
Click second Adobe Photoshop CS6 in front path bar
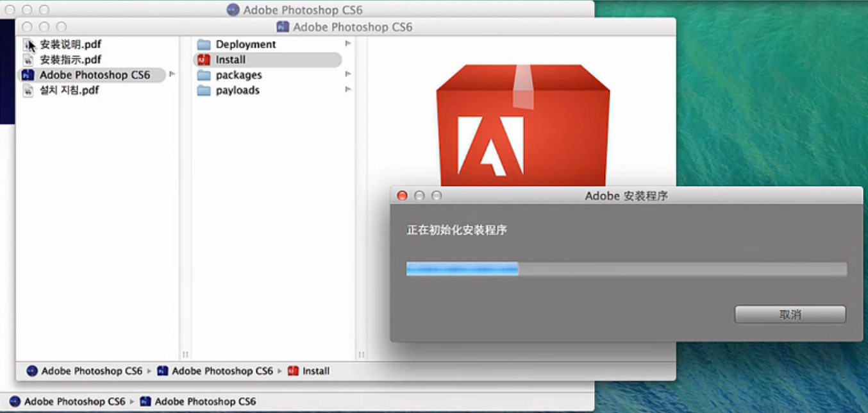coord(222,371)
